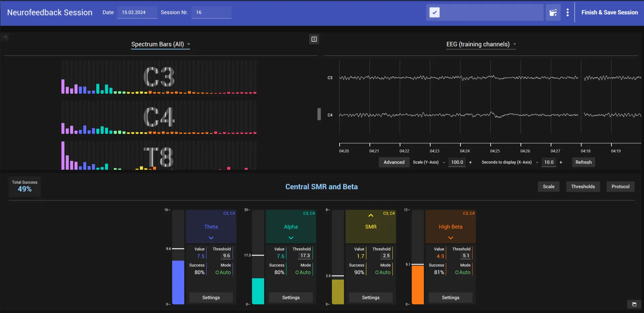Click the SMR up chevron
The height and width of the screenshot is (313, 644).
371,215
